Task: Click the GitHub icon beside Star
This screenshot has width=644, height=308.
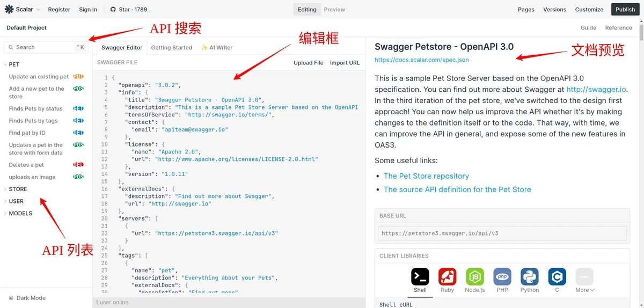Action: [113, 9]
